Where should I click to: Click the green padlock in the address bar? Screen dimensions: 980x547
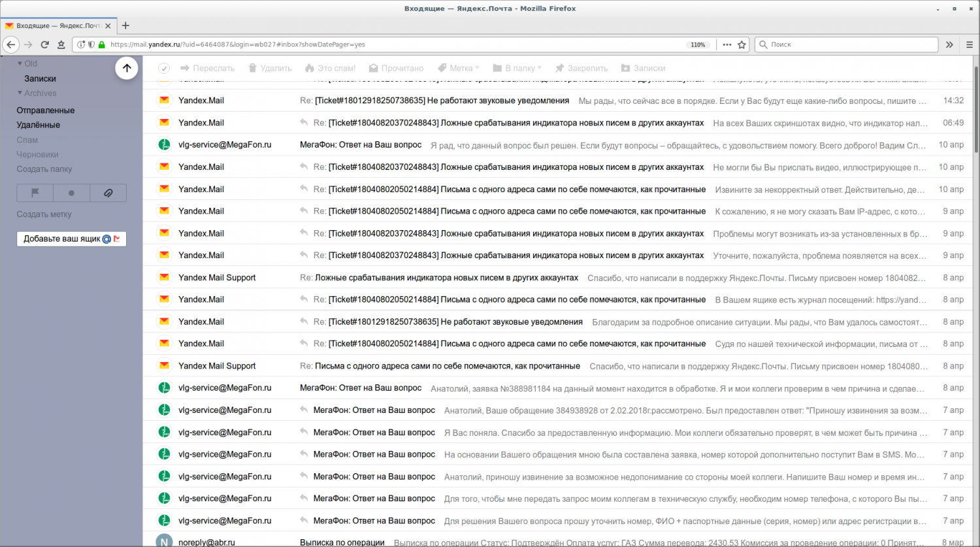coord(102,44)
